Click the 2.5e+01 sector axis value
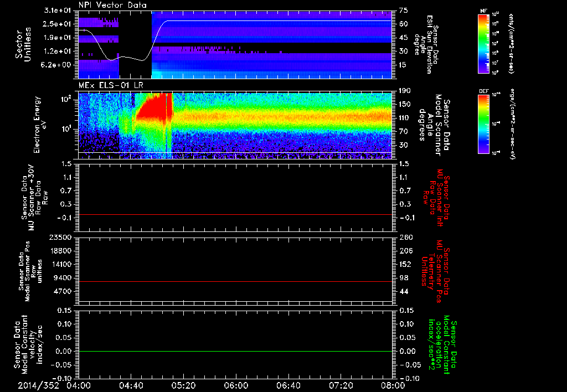The height and width of the screenshot is (392, 567). [x=57, y=24]
